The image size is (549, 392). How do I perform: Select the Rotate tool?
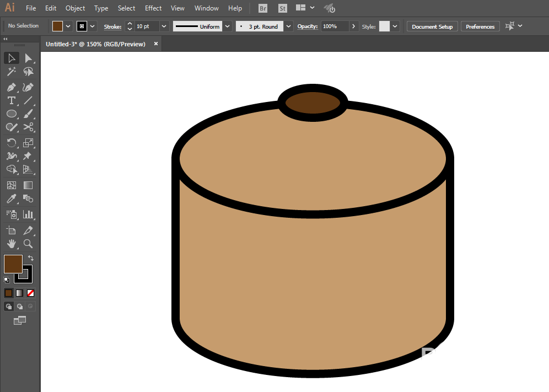click(x=11, y=143)
